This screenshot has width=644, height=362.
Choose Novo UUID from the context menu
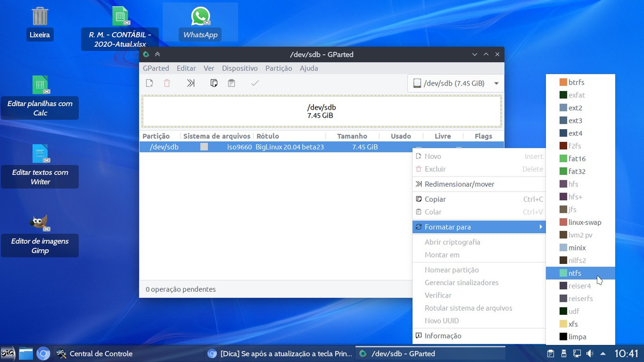pyautogui.click(x=442, y=321)
